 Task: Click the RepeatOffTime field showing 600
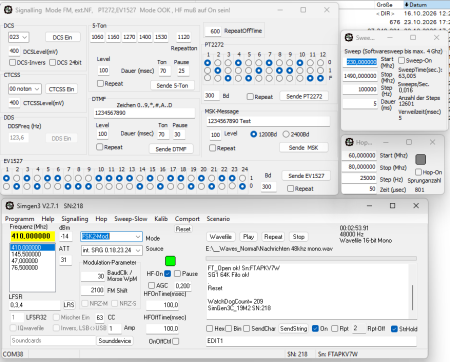pos(213,31)
